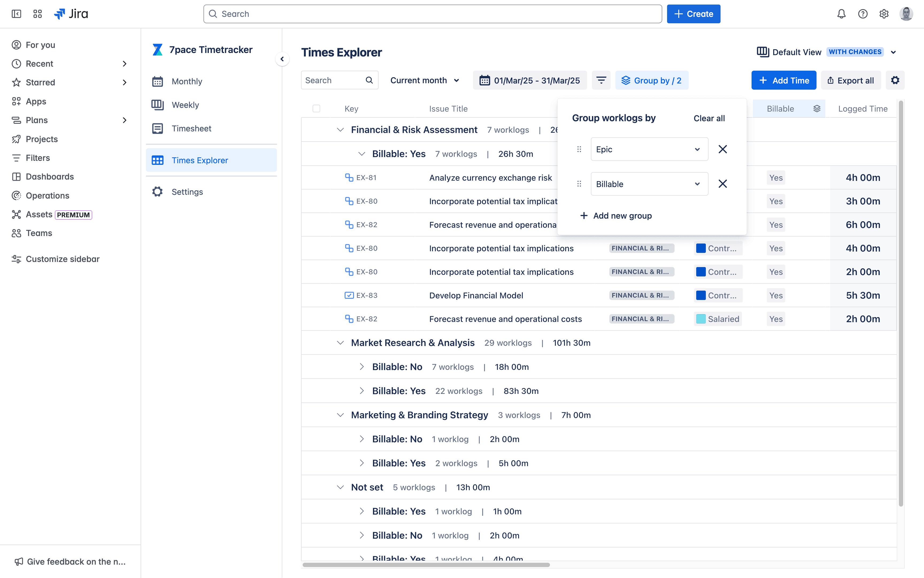Viewport: 924px width, 578px height.
Task: Click the grouping layers icon in Billable header
Action: [817, 109]
